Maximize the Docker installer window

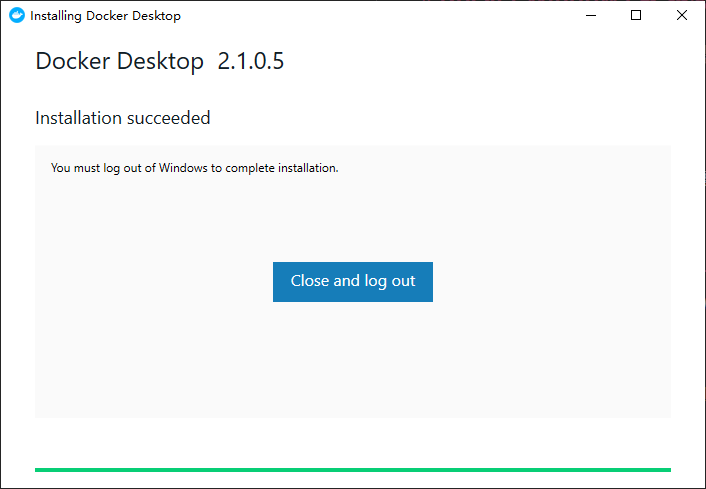636,15
